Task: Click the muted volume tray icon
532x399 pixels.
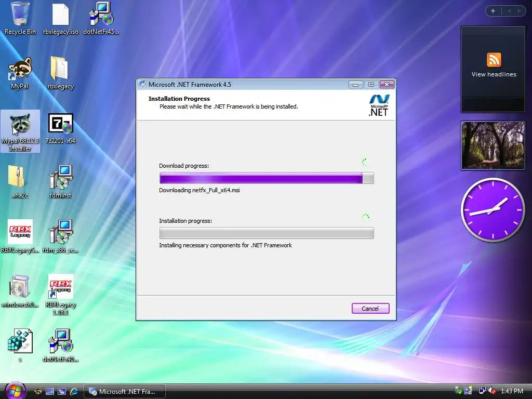Action: point(493,391)
